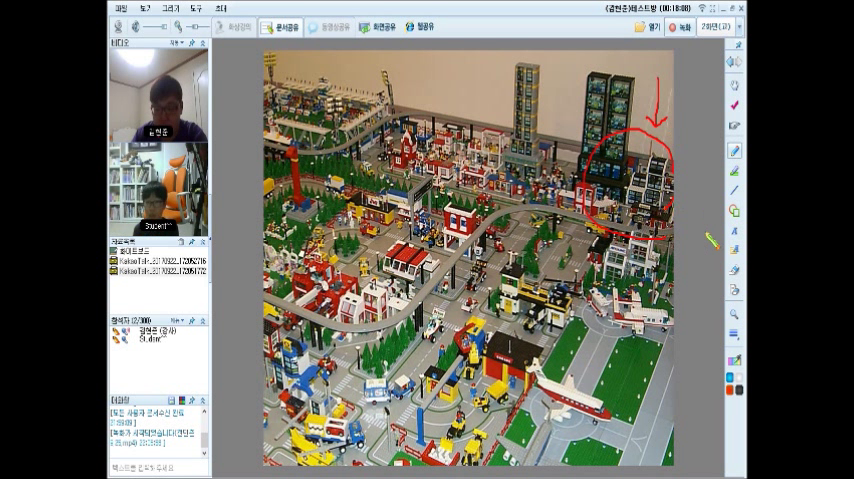Toggle the instructor's microphone icon in the participant list

(126, 331)
